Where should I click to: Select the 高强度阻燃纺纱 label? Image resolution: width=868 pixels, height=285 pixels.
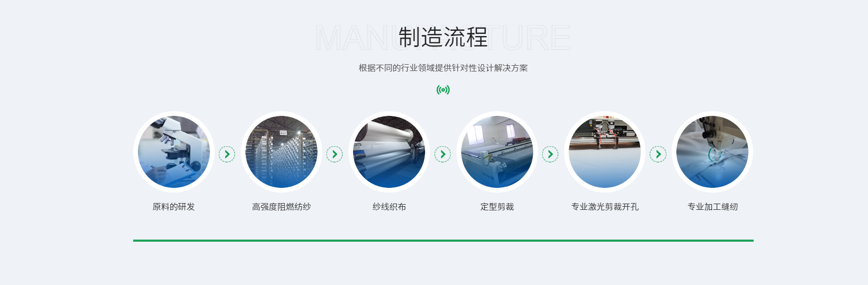point(281,207)
